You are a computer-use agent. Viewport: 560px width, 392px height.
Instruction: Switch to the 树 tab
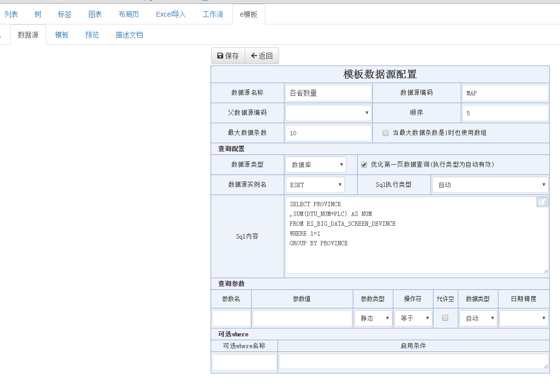point(38,14)
